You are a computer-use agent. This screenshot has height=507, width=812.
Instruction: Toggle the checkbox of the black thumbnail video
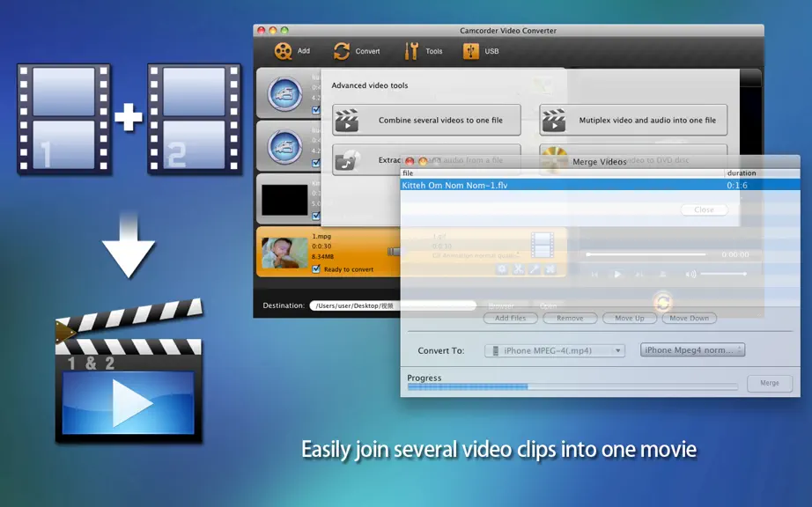click(x=316, y=217)
